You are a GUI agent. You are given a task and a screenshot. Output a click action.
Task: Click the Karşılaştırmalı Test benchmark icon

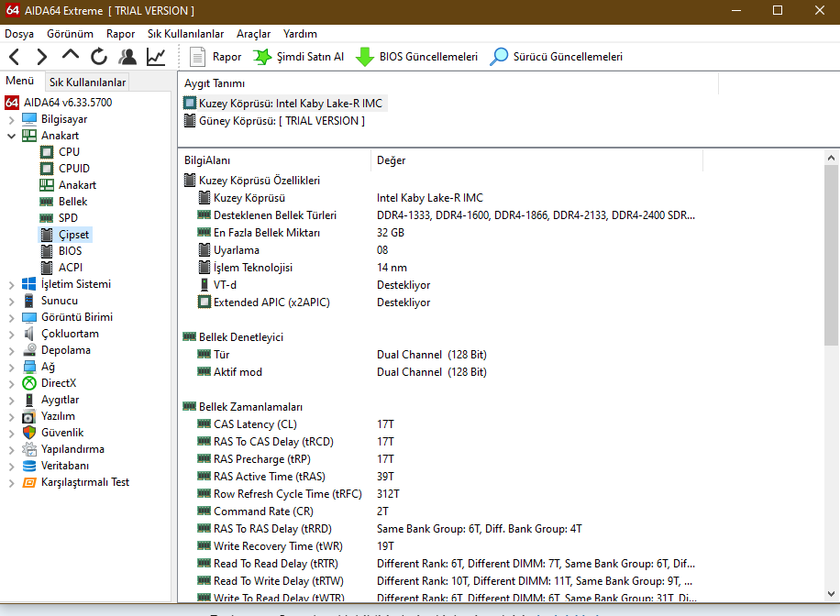point(29,482)
